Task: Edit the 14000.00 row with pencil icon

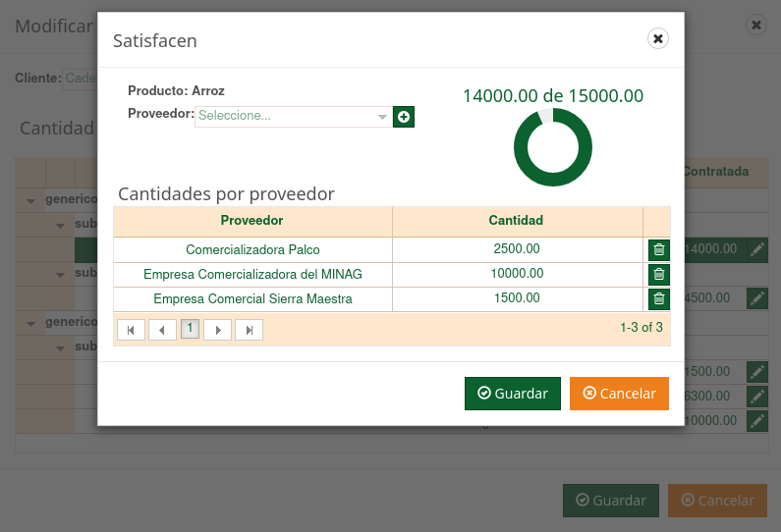Action: 756,249
